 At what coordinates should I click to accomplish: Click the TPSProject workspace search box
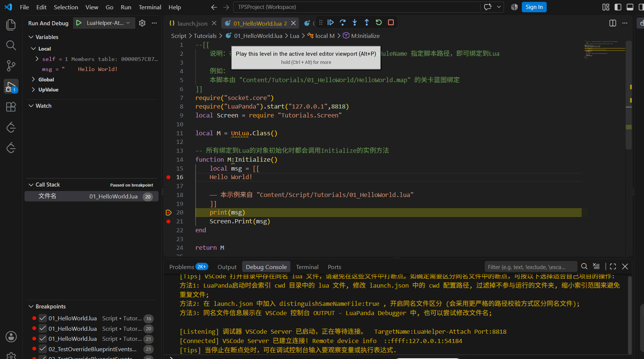click(357, 7)
